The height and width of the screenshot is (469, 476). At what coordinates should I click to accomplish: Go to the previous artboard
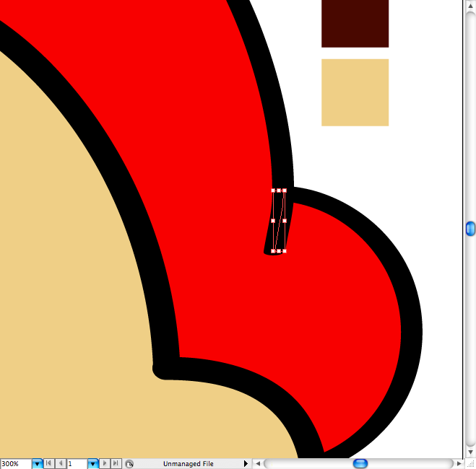(61, 463)
